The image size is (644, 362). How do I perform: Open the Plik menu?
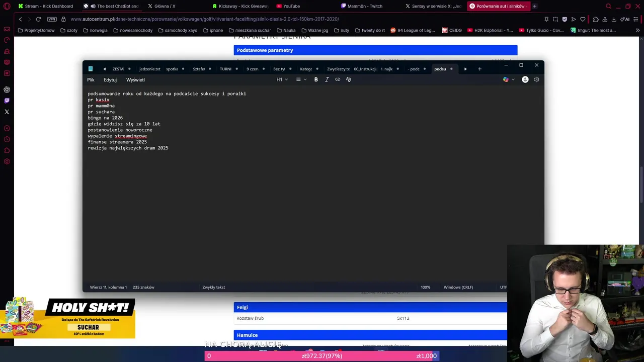click(x=91, y=79)
